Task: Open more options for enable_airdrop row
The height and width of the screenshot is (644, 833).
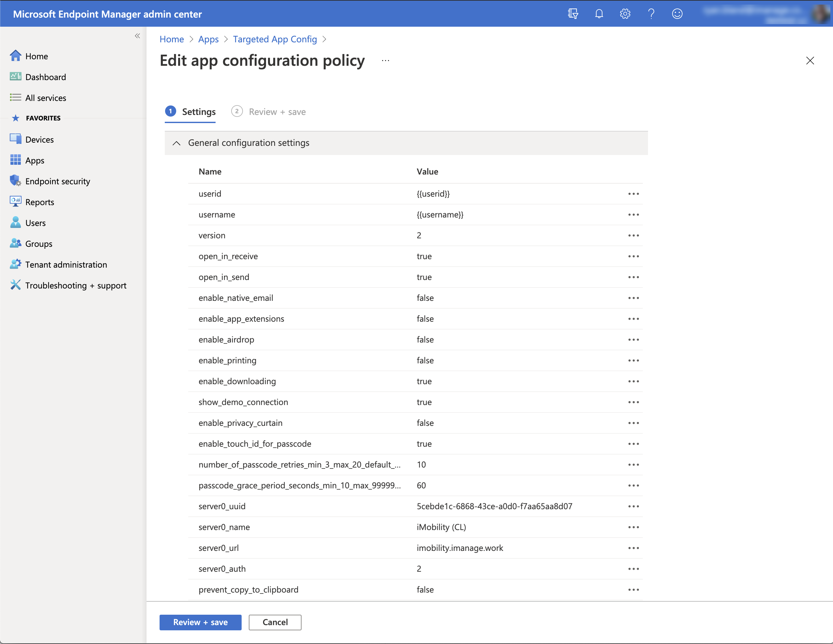Action: [633, 340]
